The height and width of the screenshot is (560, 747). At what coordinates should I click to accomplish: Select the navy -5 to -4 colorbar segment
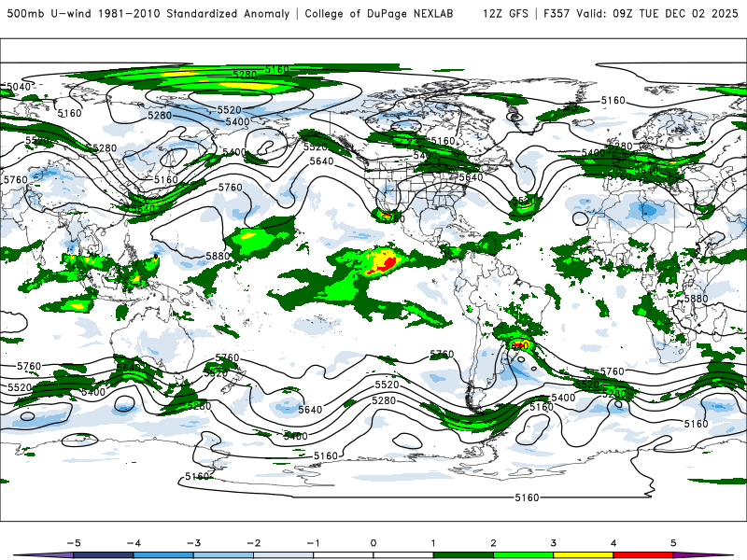[104, 555]
